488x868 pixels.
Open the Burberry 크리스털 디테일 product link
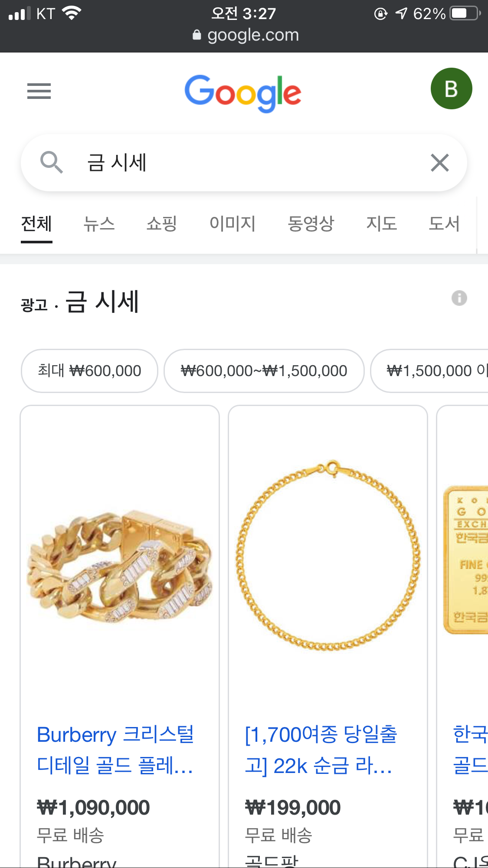point(115,750)
